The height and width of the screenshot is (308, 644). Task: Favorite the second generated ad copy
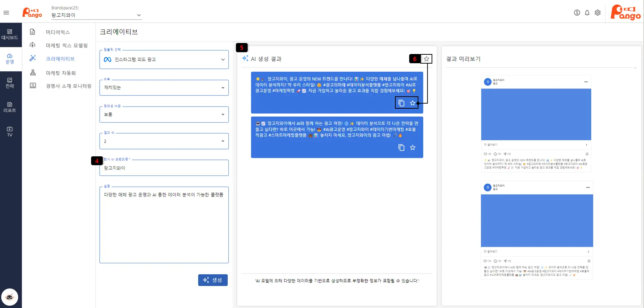(x=412, y=147)
